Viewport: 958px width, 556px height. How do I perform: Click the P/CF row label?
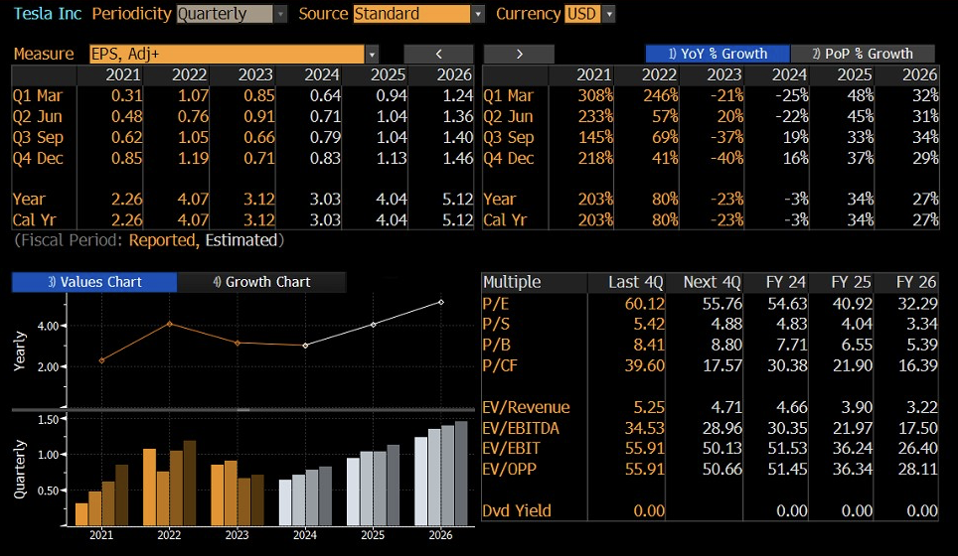[500, 365]
